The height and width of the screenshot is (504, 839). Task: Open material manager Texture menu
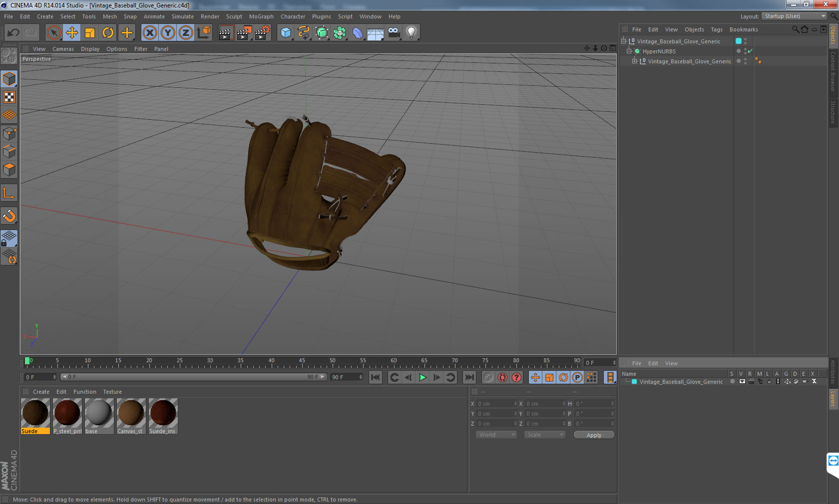click(x=112, y=392)
